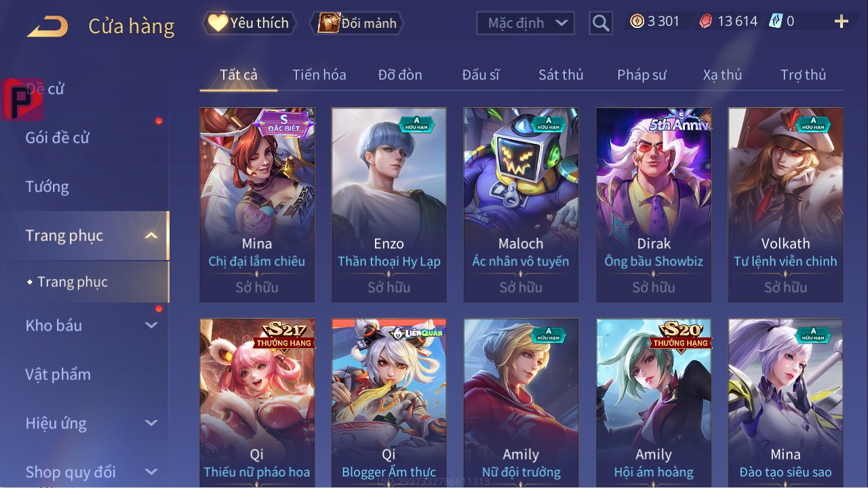Tap the blue voucher currency icon

pos(776,21)
